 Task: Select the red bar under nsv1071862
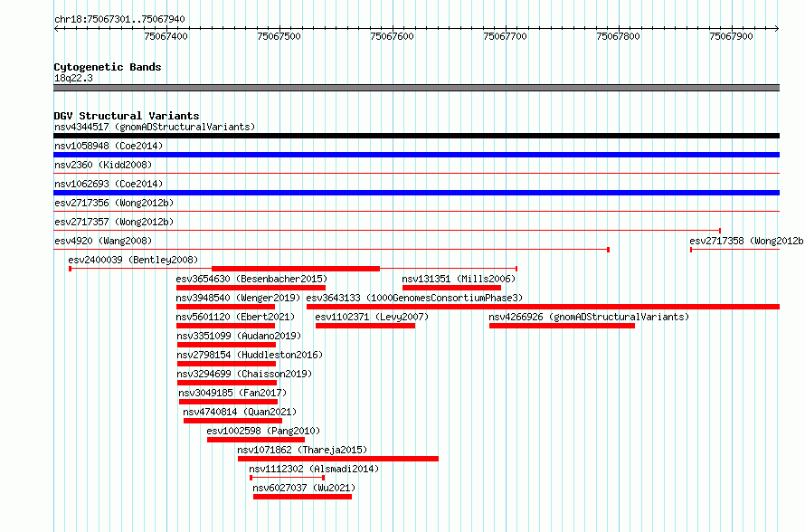pos(337,459)
